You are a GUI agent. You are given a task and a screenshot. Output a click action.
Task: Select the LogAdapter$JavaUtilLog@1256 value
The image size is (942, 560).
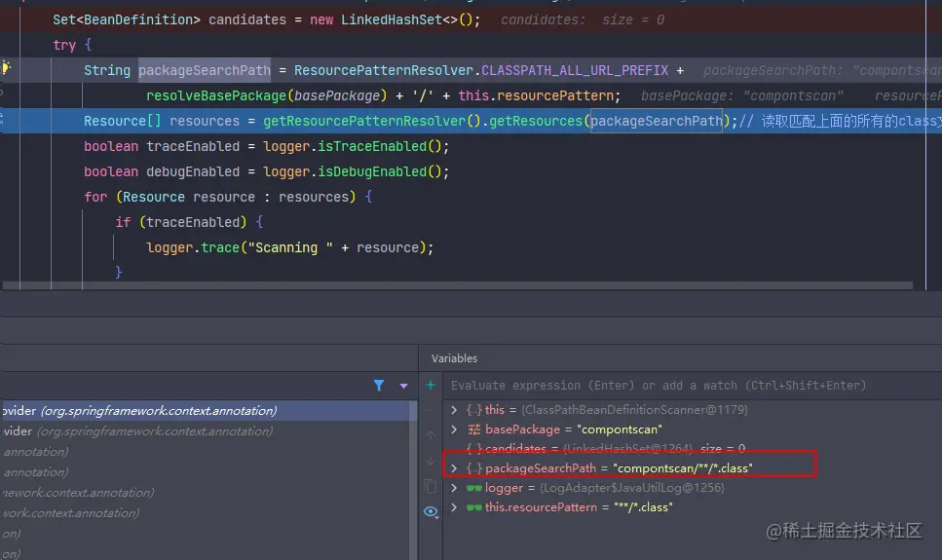pos(632,487)
